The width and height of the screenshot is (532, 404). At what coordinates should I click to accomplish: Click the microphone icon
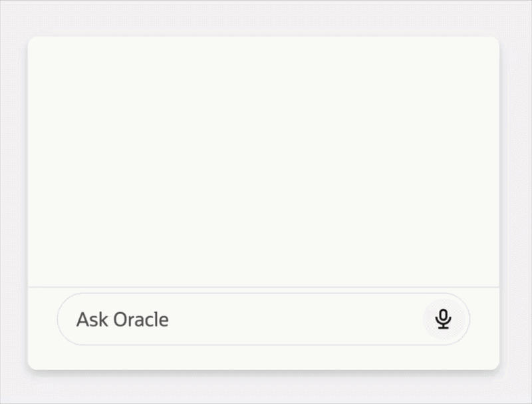tap(444, 319)
